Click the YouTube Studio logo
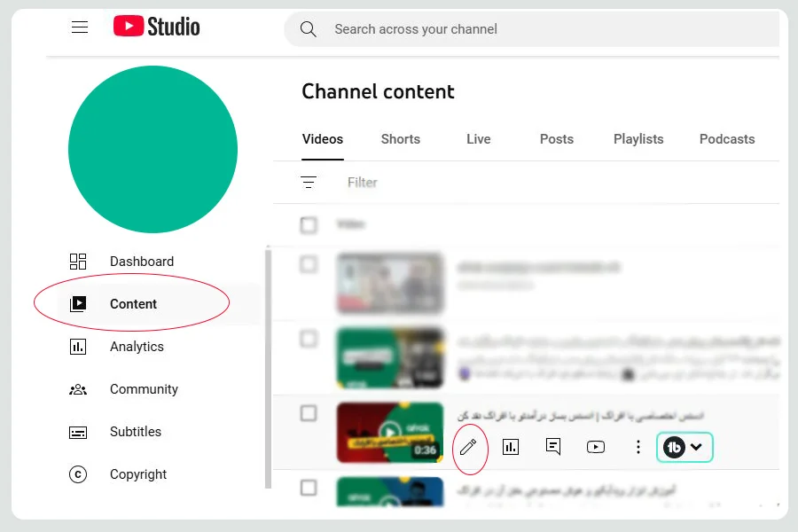 coord(156,27)
